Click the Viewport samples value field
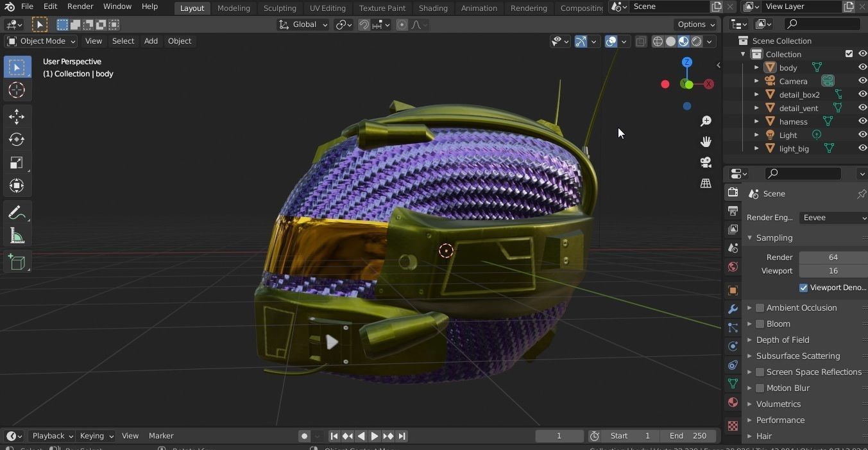Screen dimensions: 868x450 click(833, 271)
